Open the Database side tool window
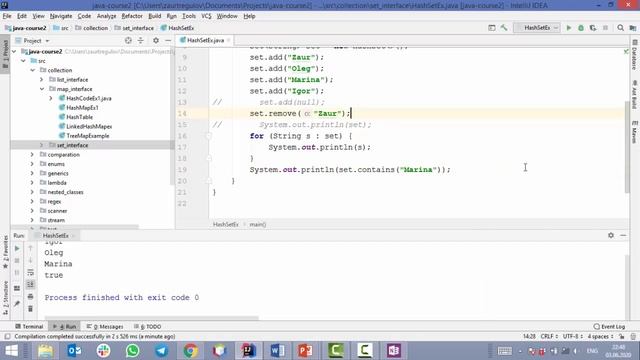Image resolution: width=640 pixels, height=360 pixels. point(635,55)
